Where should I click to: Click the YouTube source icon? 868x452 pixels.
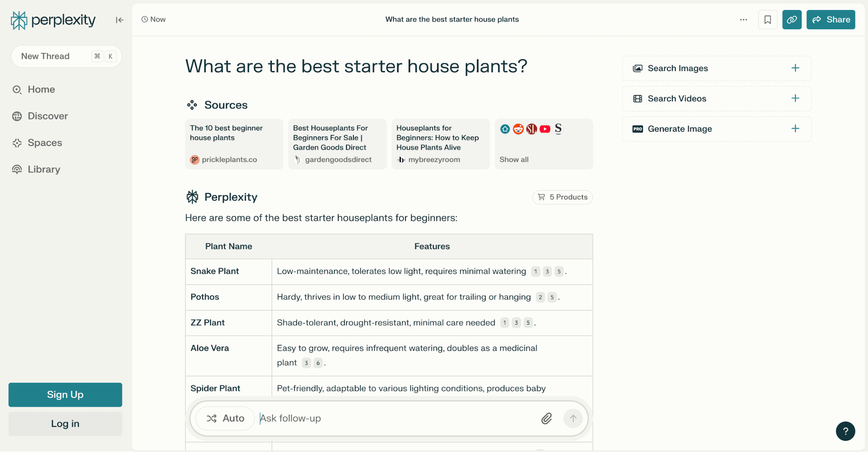pyautogui.click(x=545, y=129)
